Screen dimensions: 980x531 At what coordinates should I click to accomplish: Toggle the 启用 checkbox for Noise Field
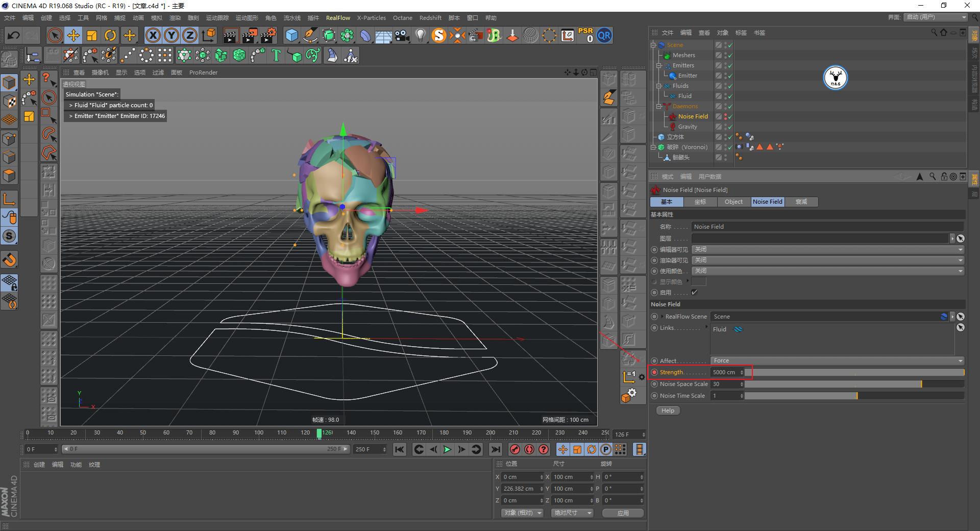694,292
